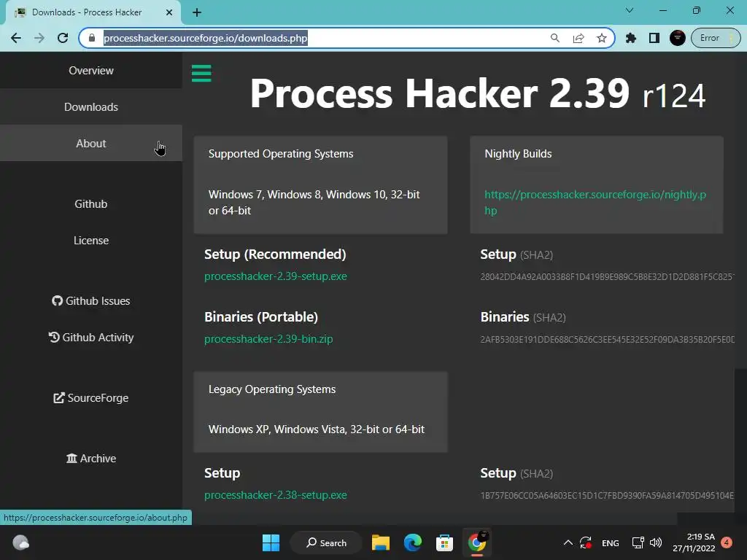Download processhacker-2.39-setup.exe
The width and height of the screenshot is (747, 560).
click(x=275, y=276)
